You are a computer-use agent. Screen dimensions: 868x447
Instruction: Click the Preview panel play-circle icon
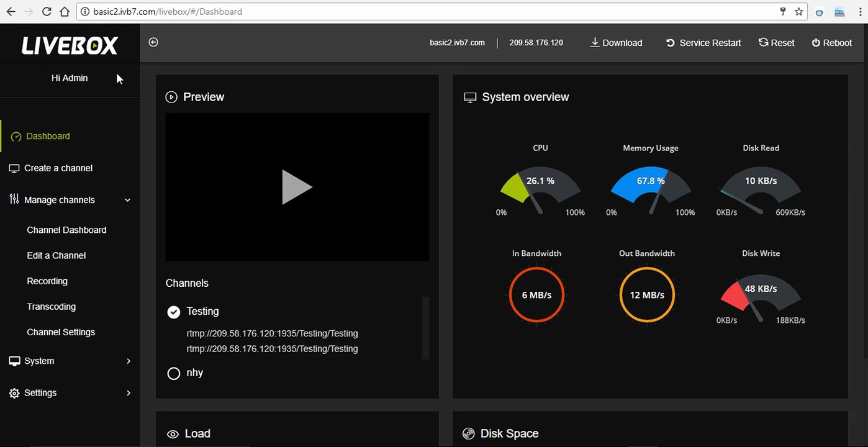(x=171, y=97)
